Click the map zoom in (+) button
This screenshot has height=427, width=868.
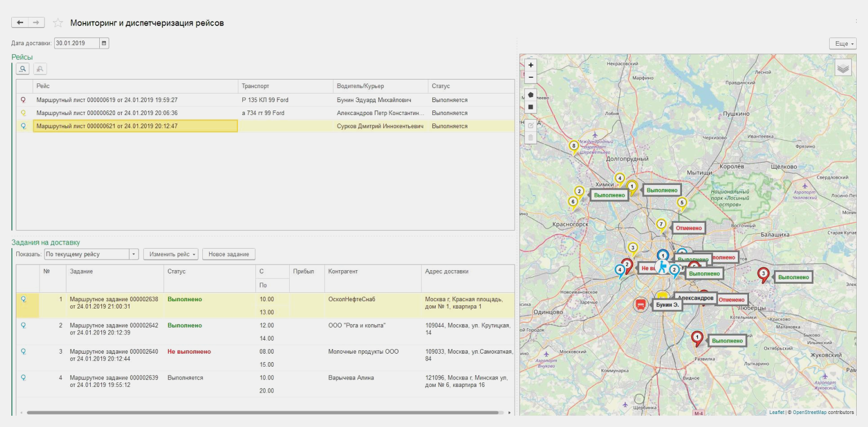click(x=530, y=65)
